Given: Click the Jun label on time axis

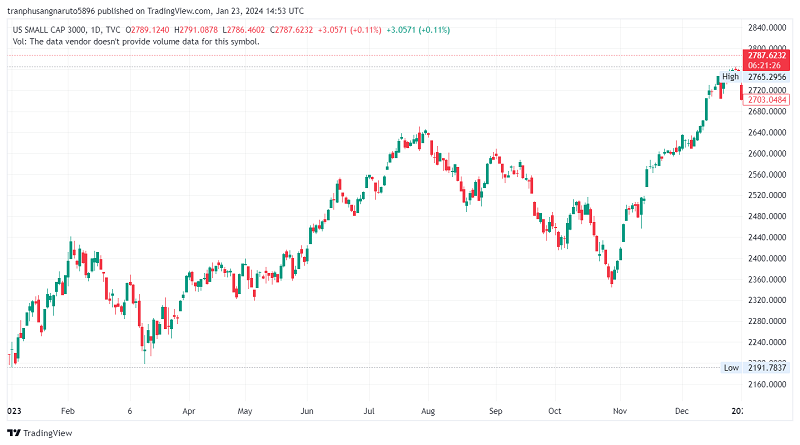Looking at the screenshot, I should coord(307,410).
